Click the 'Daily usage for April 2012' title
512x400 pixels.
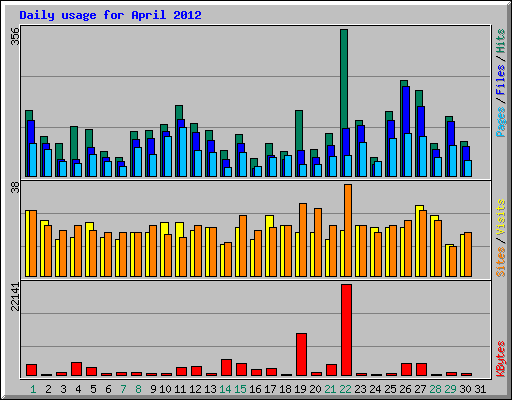point(110,15)
